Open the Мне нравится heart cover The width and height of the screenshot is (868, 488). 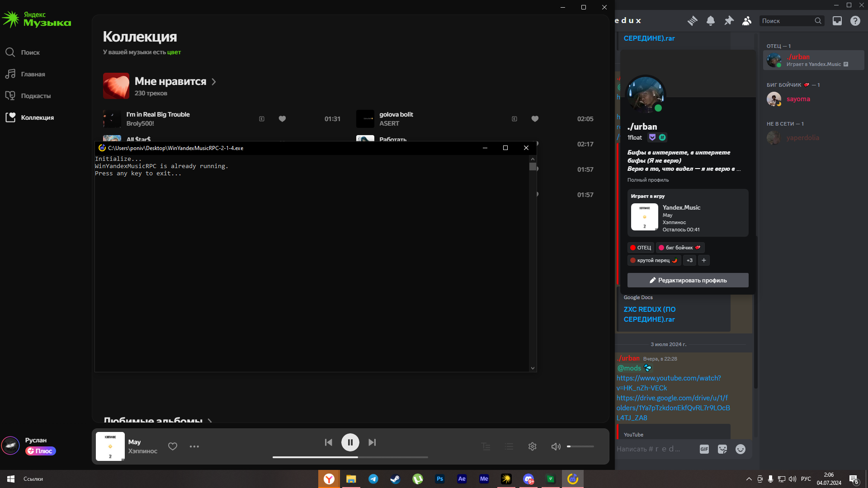[116, 86]
